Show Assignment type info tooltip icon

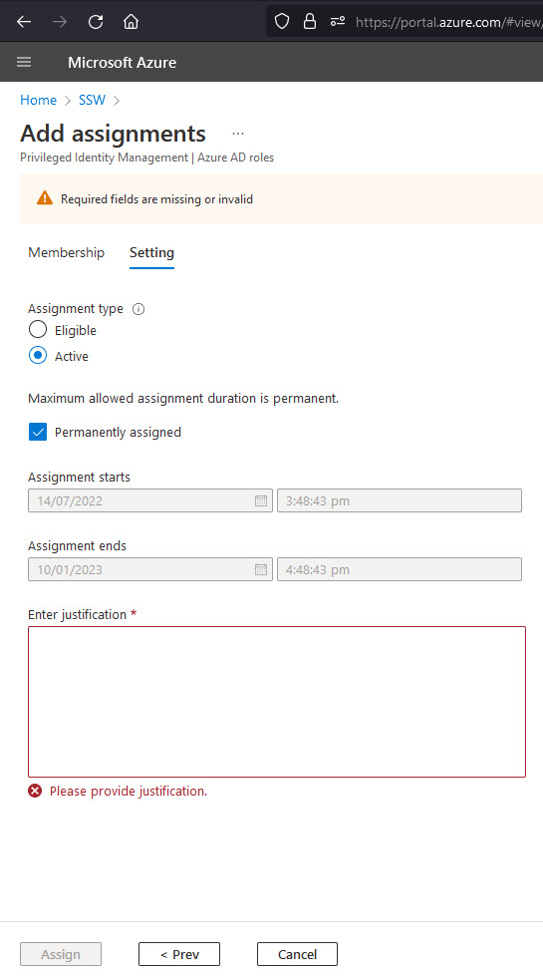click(x=138, y=309)
